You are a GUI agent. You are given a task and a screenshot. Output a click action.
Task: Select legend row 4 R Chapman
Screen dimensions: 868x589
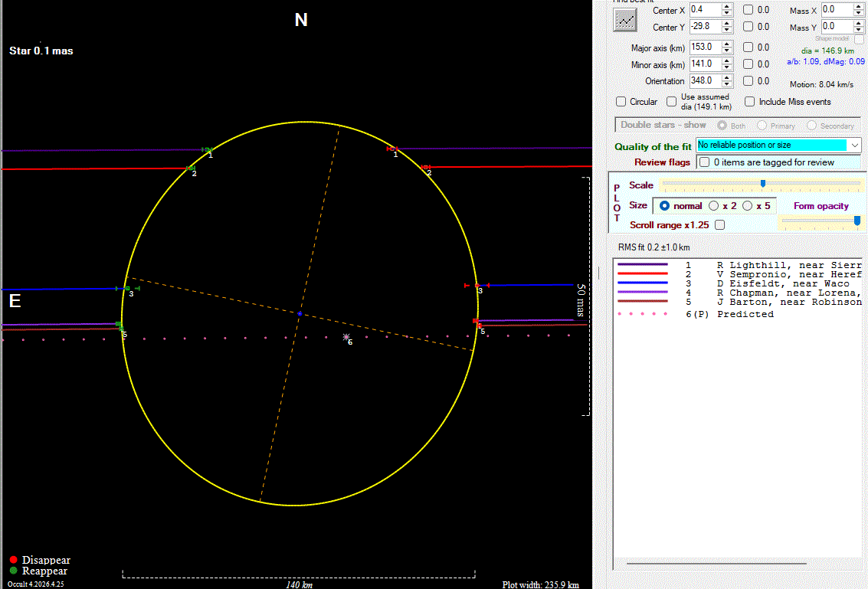[x=739, y=293]
